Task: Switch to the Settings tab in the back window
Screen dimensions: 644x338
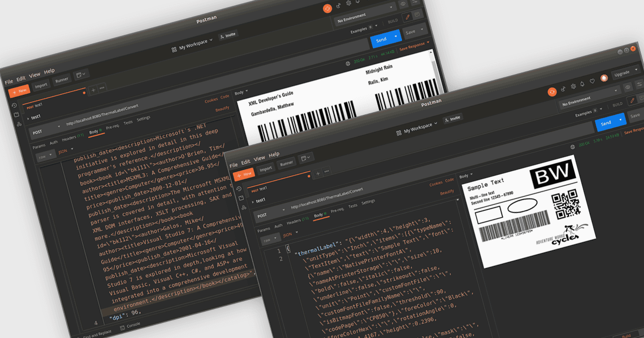Action: (143, 119)
